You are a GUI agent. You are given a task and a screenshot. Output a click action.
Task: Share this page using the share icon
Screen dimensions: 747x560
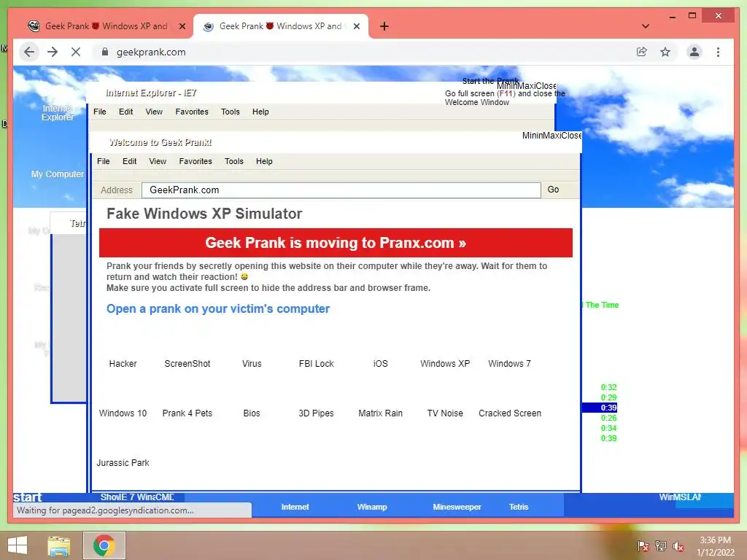642,52
